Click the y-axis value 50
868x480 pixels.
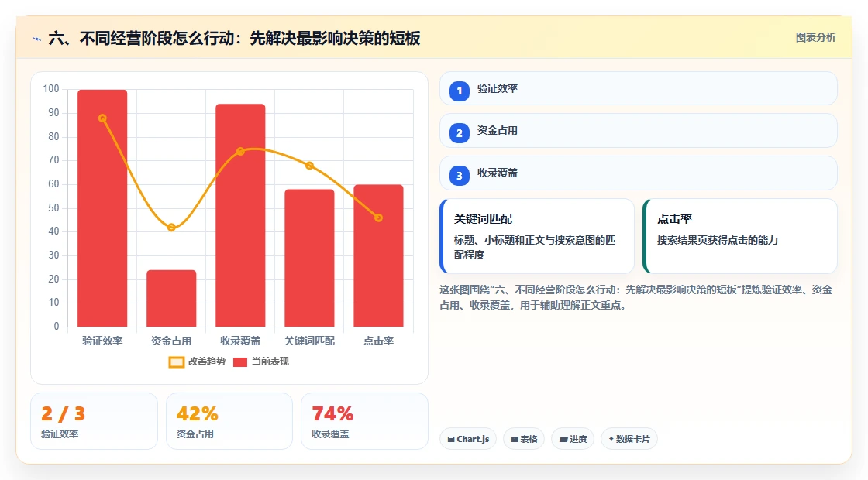click(x=53, y=208)
